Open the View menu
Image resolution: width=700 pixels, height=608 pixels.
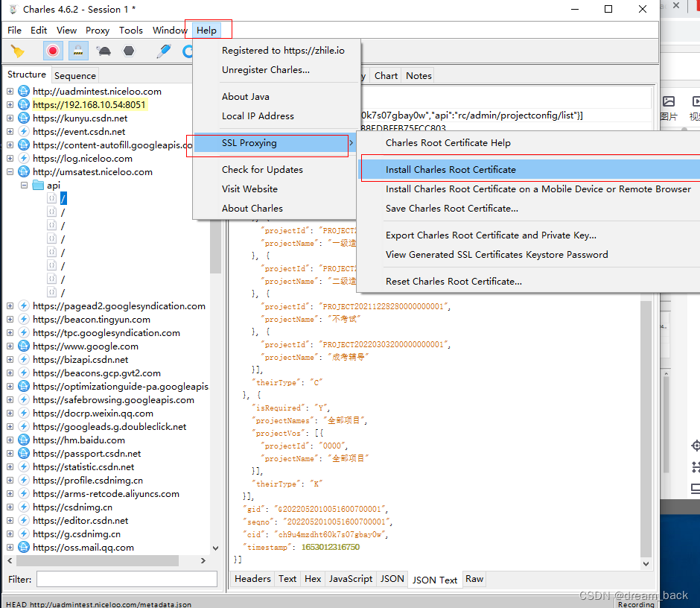click(66, 31)
